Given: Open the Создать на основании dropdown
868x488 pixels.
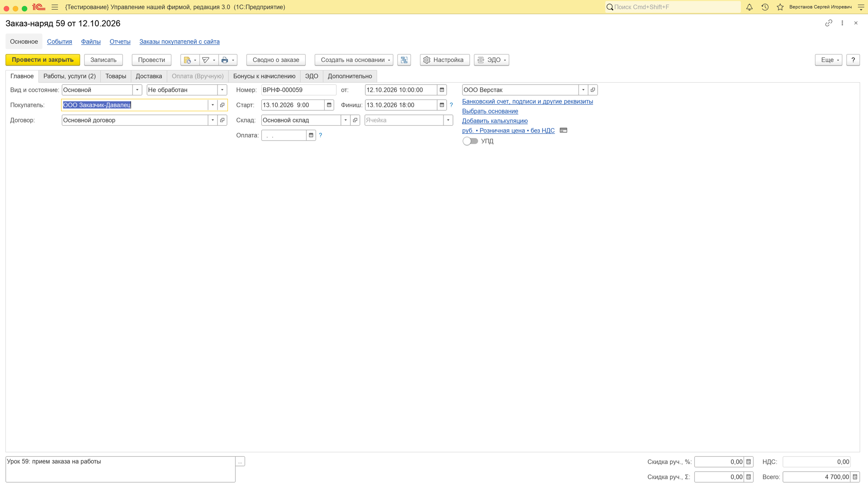Looking at the screenshot, I should pyautogui.click(x=354, y=60).
